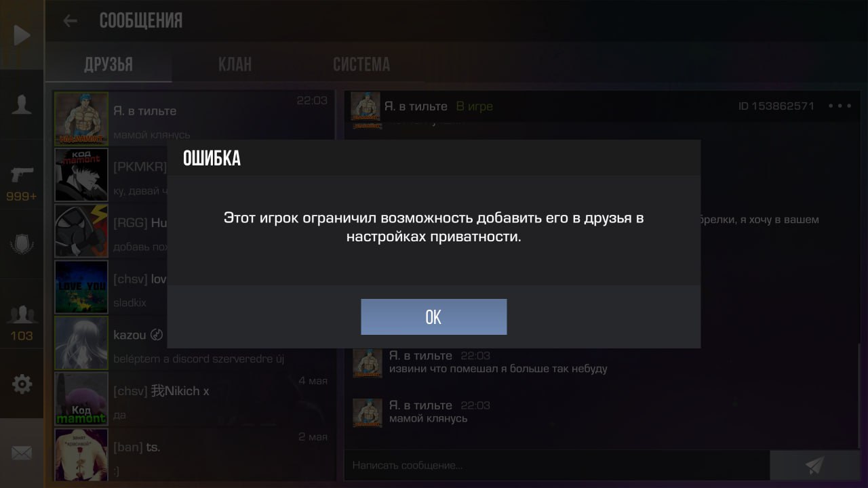Select the [chsv] 我Nikich x conversation

click(x=193, y=399)
